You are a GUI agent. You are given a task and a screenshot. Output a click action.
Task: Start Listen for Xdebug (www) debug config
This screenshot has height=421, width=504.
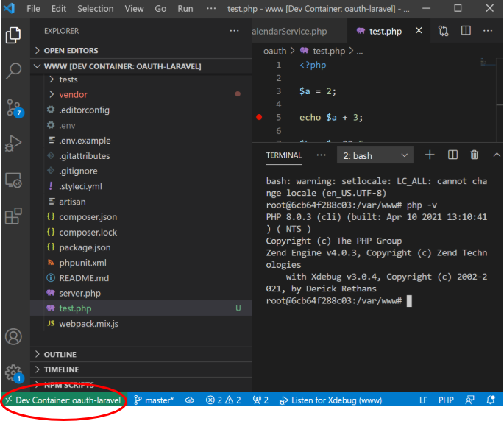point(330,400)
